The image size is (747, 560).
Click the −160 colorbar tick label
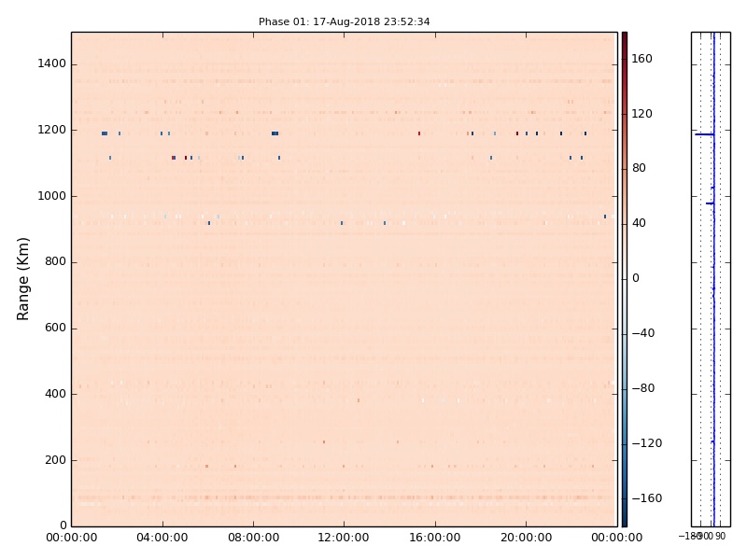click(647, 498)
